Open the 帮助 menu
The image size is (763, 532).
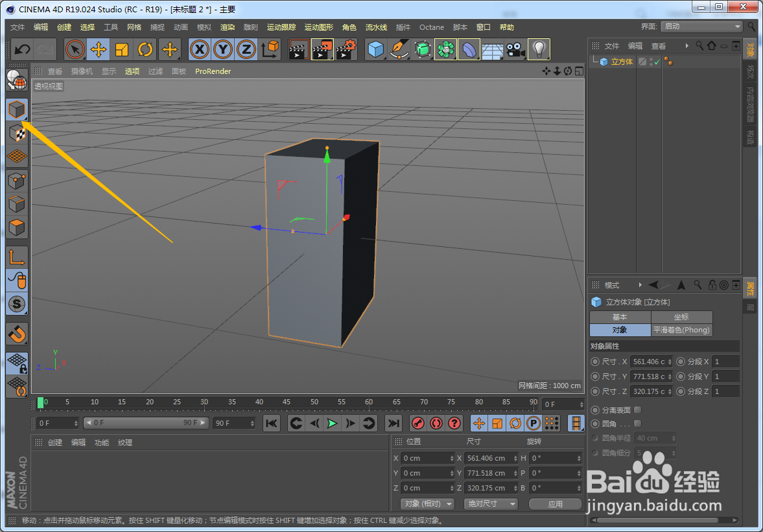pyautogui.click(x=506, y=27)
